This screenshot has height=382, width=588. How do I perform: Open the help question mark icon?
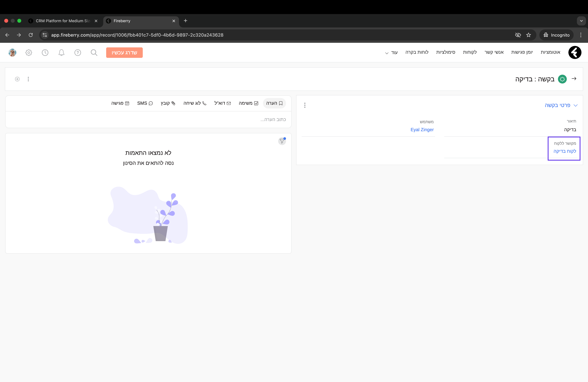pyautogui.click(x=78, y=52)
